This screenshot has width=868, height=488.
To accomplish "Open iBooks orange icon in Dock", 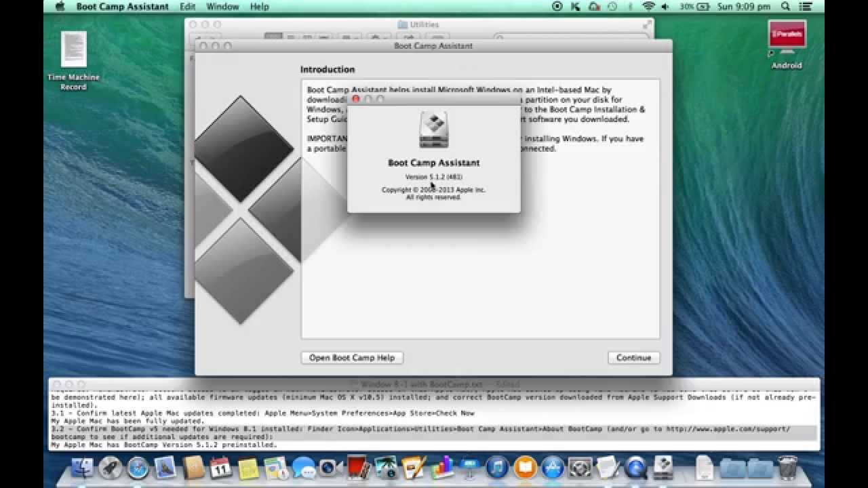I will [525, 469].
